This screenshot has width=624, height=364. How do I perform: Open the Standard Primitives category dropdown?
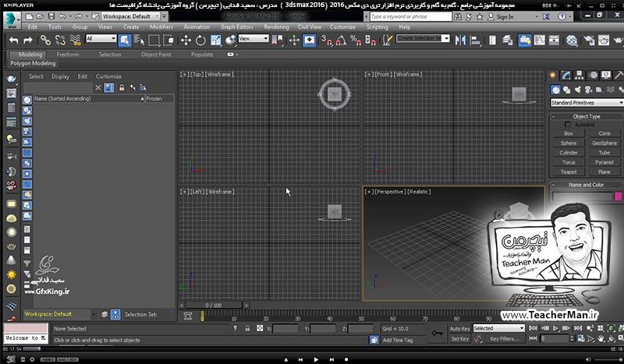click(x=587, y=103)
